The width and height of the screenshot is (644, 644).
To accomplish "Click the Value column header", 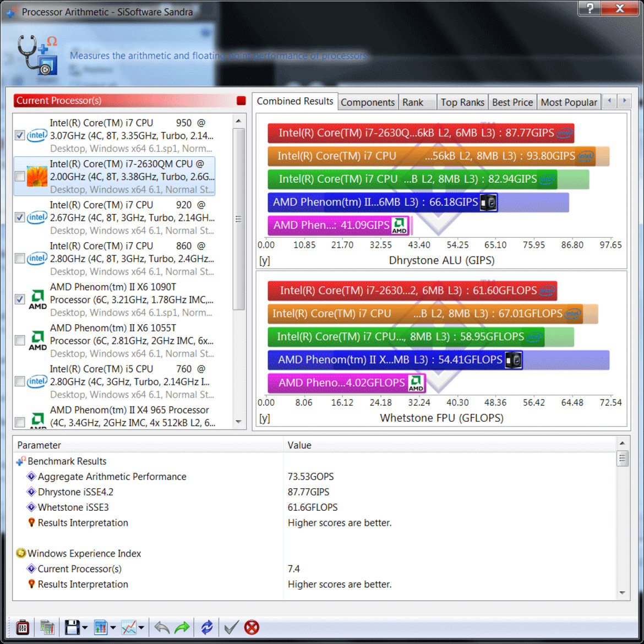I will 450,445.
